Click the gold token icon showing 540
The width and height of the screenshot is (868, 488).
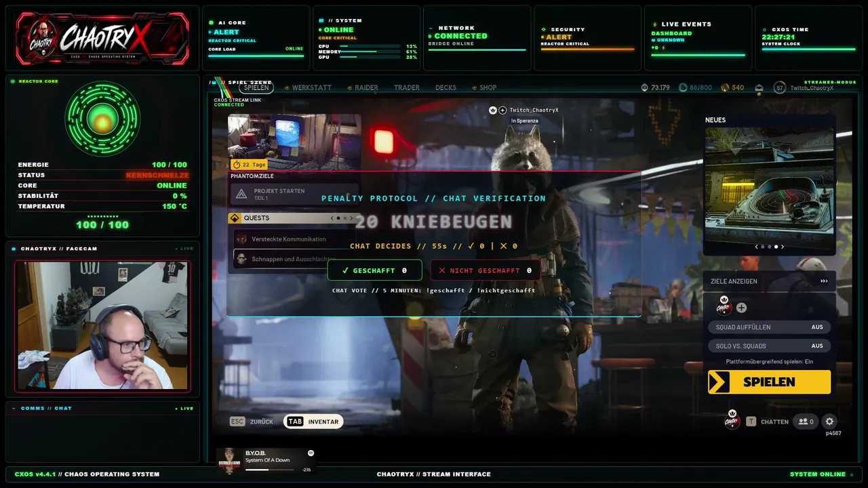[725, 87]
